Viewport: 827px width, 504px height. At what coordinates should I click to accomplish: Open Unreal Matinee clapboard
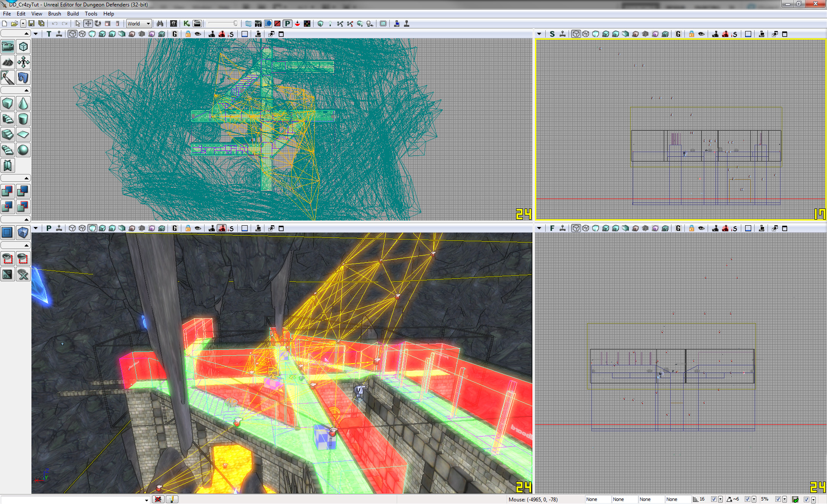[x=197, y=24]
